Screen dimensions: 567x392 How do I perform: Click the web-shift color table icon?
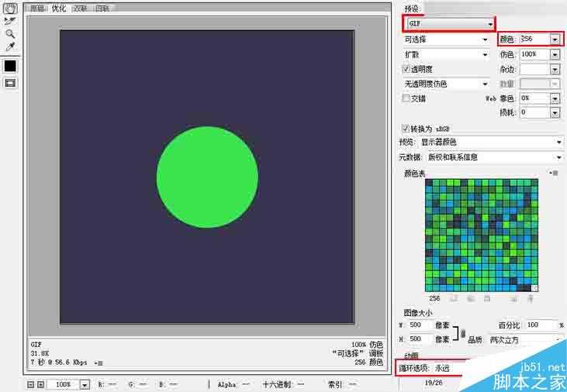point(471,298)
